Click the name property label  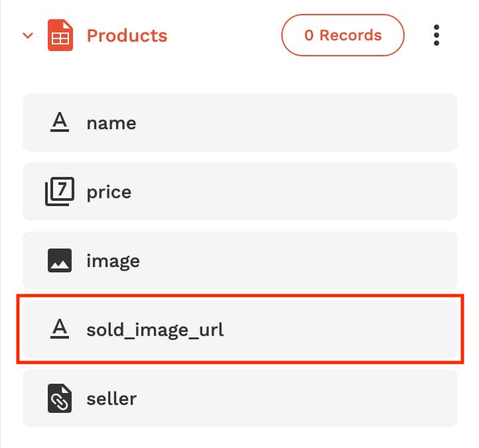[111, 123]
